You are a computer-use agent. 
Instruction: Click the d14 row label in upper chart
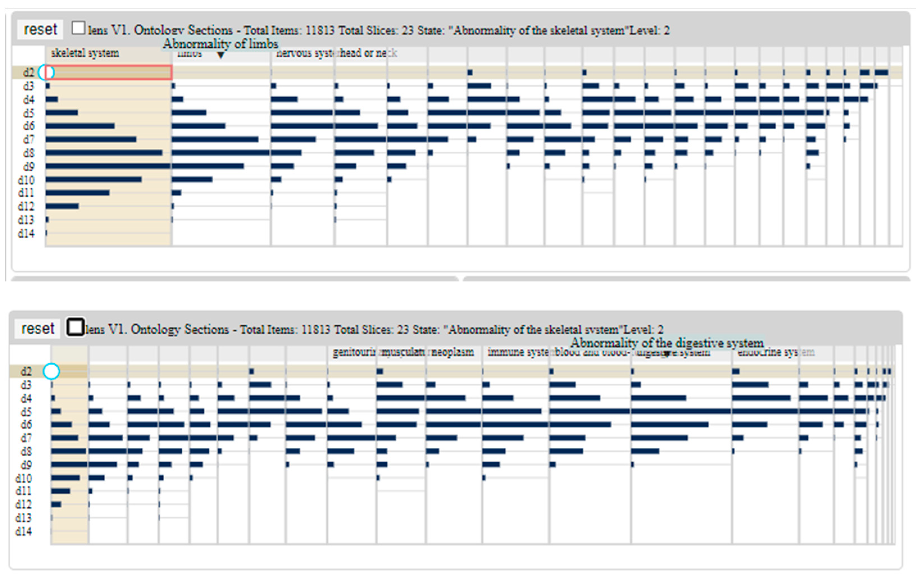click(26, 233)
